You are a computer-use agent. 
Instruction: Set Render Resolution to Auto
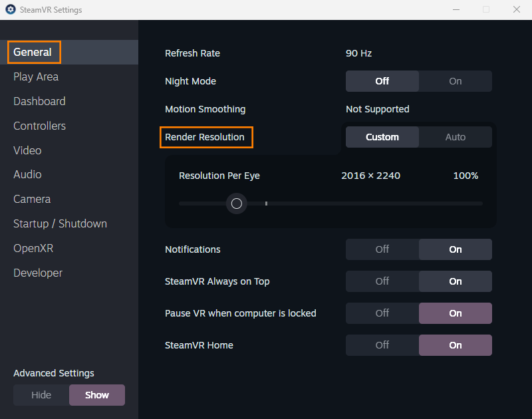(456, 137)
